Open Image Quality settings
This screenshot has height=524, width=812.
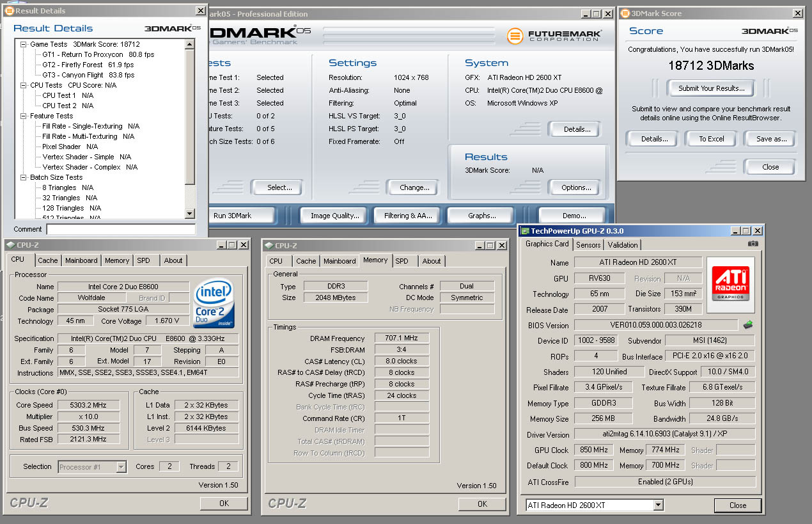click(x=335, y=216)
